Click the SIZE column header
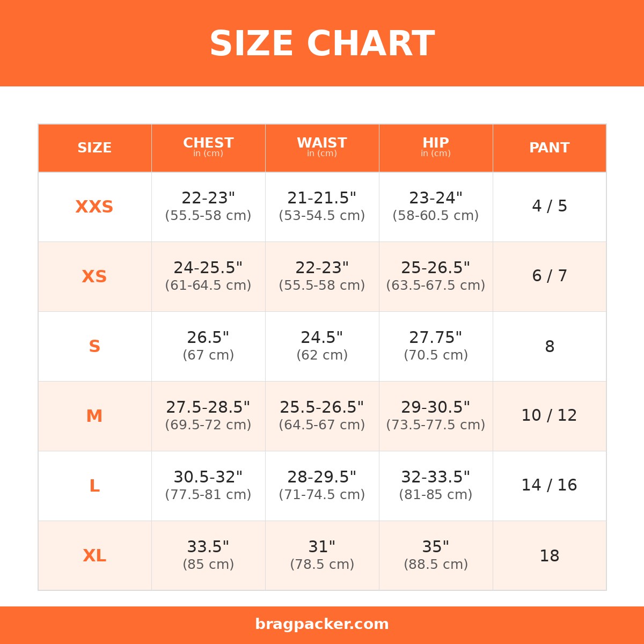Viewport: 644px width, 644px height. pyautogui.click(x=94, y=148)
